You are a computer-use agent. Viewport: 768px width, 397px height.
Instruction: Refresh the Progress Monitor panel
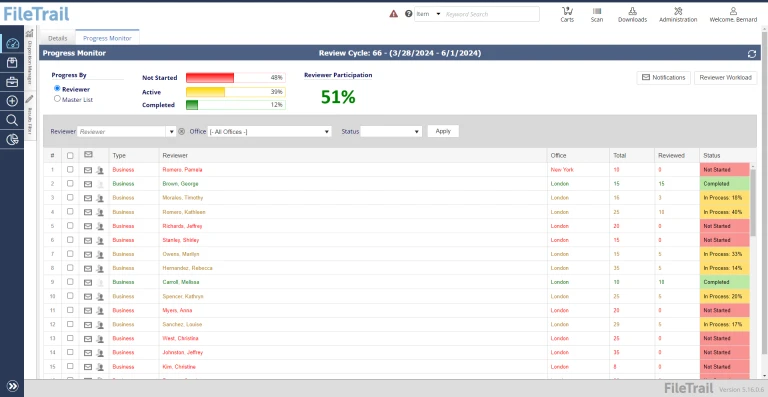[752, 54]
